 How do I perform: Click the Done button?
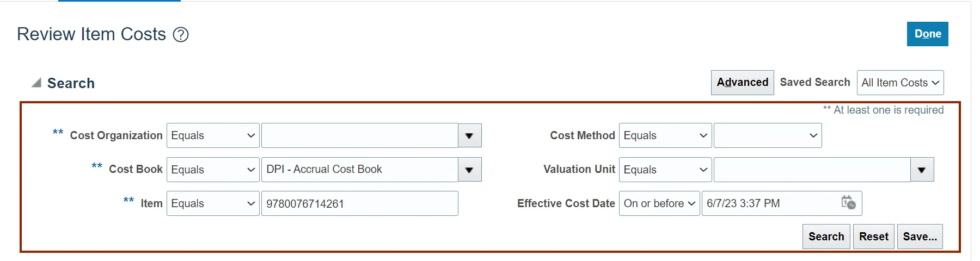(927, 34)
